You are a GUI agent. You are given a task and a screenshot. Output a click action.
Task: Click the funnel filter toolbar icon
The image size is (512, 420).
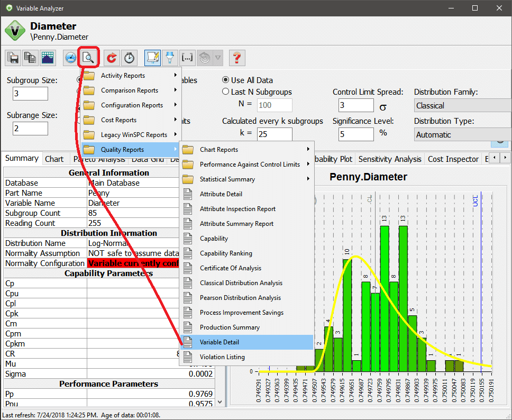coord(170,58)
